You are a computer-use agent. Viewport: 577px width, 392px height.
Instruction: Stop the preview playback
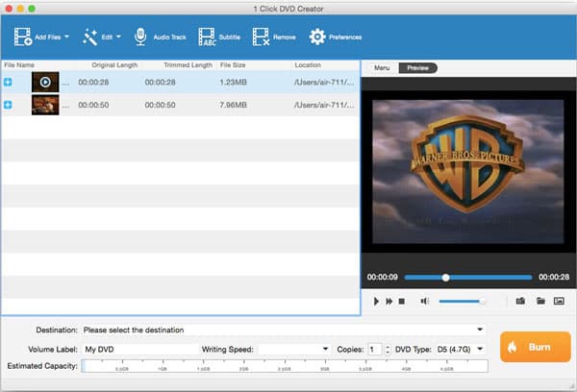pos(401,301)
